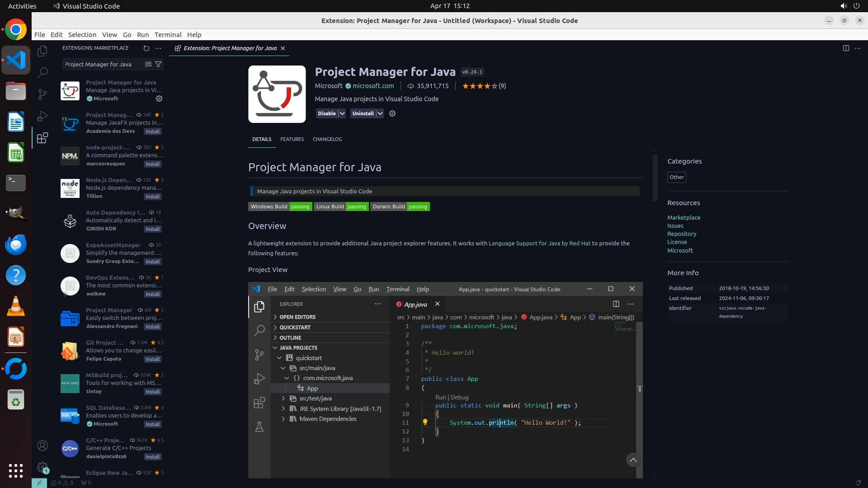Switch to the FEATURES tab
This screenshot has height=488, width=868.
[292, 139]
